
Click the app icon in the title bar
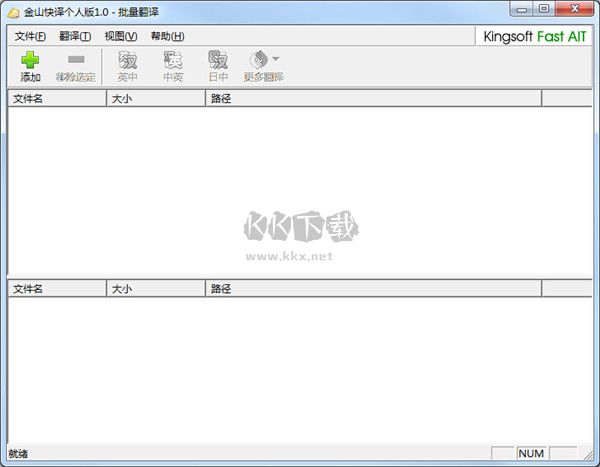click(13, 13)
